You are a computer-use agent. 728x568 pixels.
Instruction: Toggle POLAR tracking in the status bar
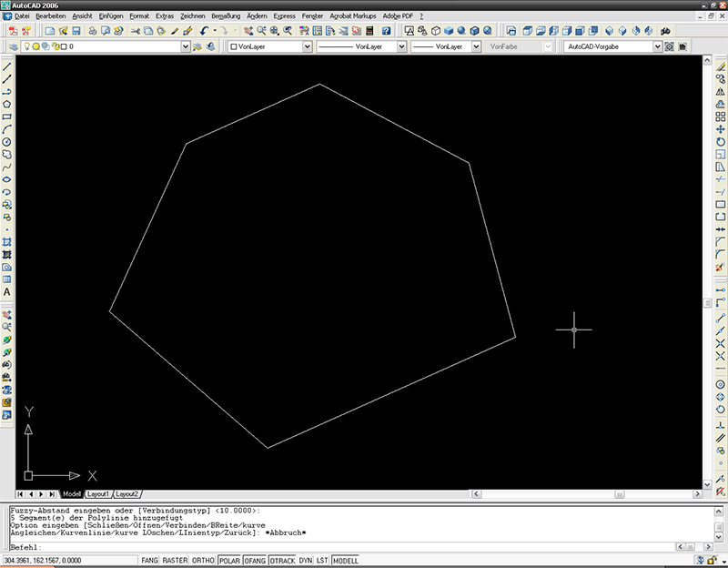(x=229, y=561)
